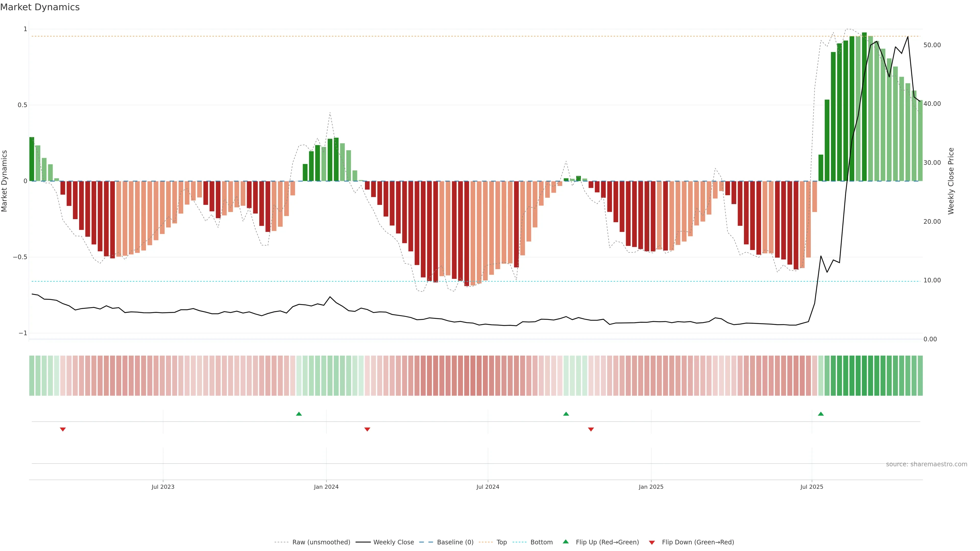This screenshot has height=551, width=980.
Task: Click the green flip-up marker after Jul 2024
Action: (566, 414)
